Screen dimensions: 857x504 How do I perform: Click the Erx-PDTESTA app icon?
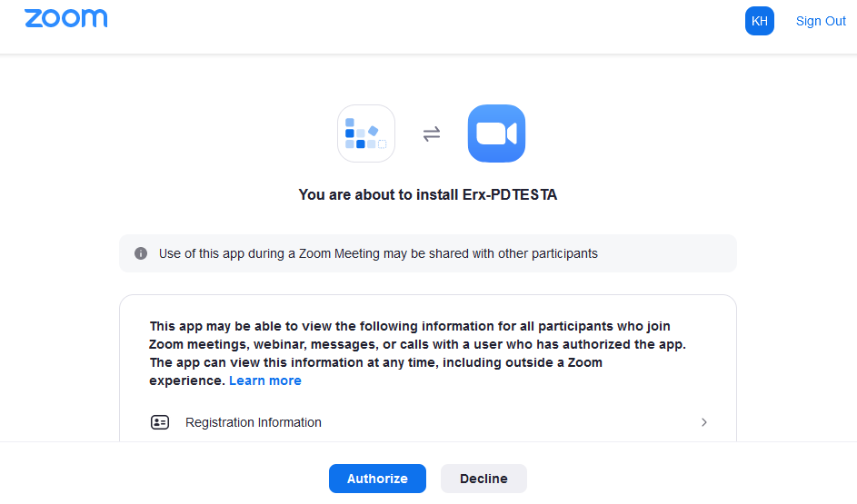coord(366,133)
